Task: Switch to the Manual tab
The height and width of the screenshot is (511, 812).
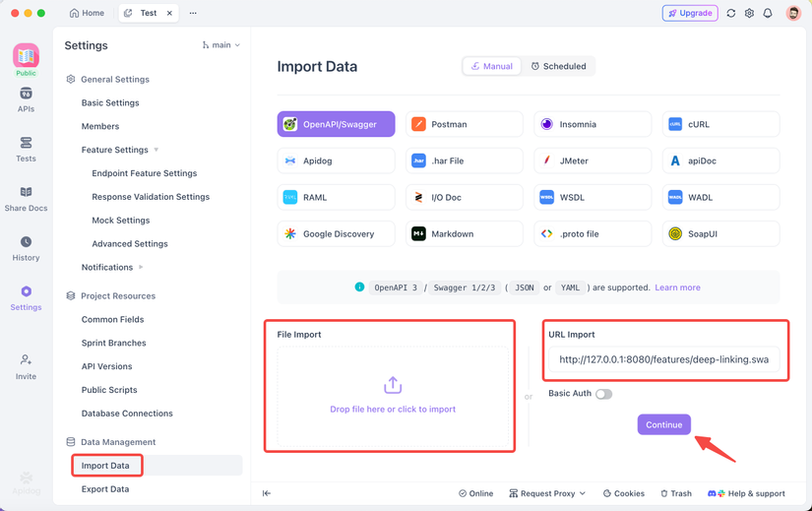Action: click(x=491, y=66)
